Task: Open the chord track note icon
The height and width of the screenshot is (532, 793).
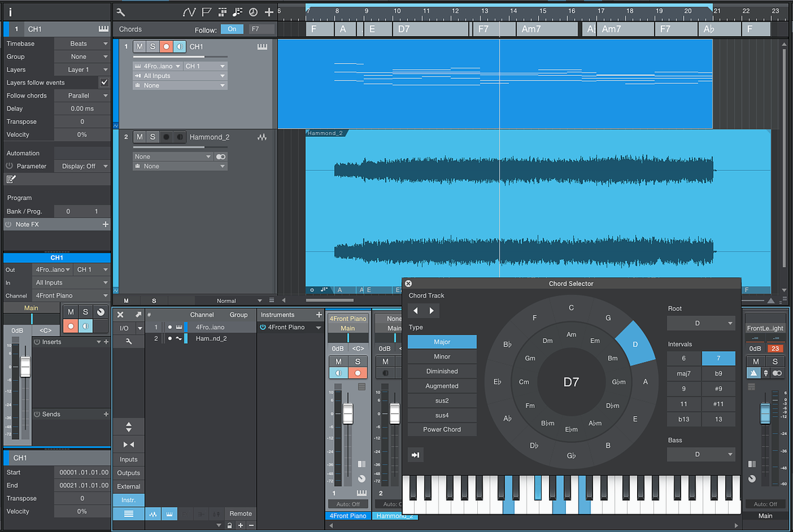Action: (x=237, y=12)
